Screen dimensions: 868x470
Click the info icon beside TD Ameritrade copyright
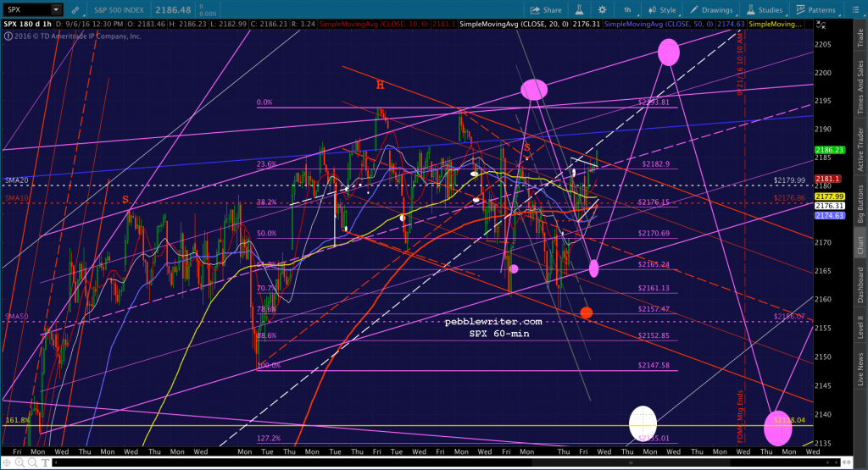pyautogui.click(x=8, y=36)
